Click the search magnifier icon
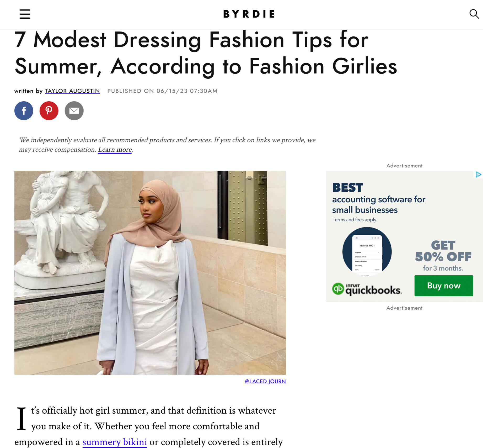Image resolution: width=483 pixels, height=448 pixels. [474, 14]
